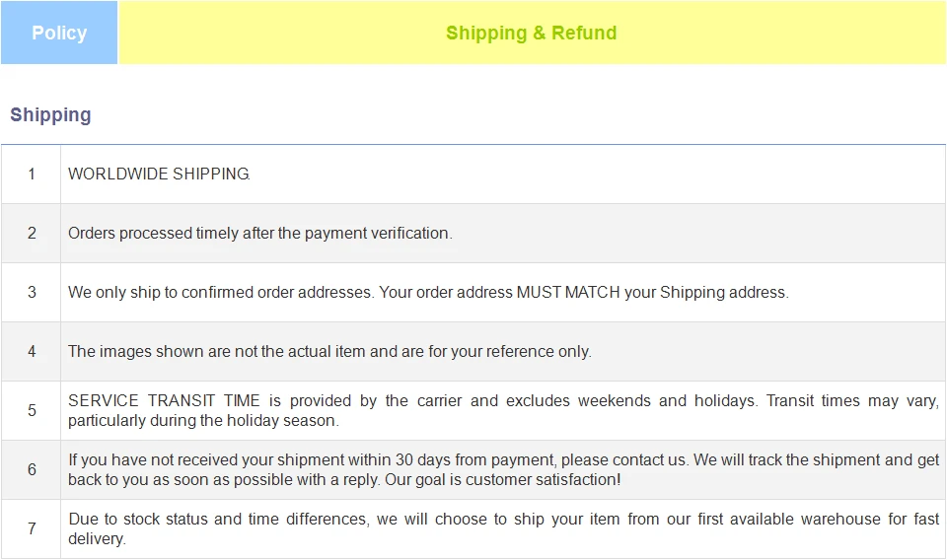
Task: Click row number 4 cell
Action: coord(32,351)
